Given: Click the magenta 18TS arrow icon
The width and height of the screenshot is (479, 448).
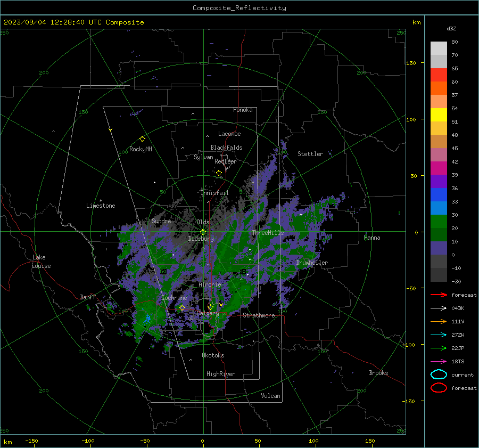Looking at the screenshot, I should coord(439,362).
